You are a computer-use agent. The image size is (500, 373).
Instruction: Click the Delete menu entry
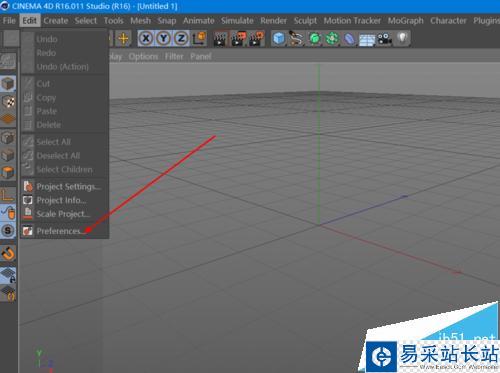coord(65,125)
